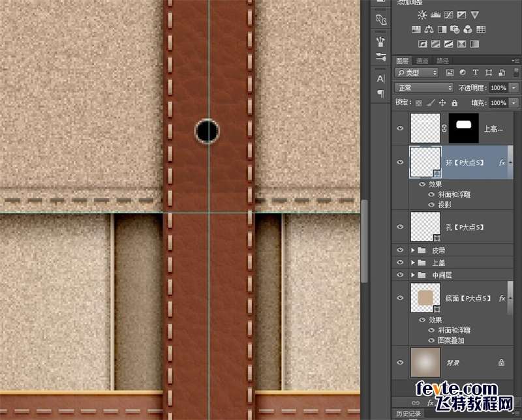Open the 正常 blend mode dropdown
The image size is (522, 420).
(x=425, y=88)
